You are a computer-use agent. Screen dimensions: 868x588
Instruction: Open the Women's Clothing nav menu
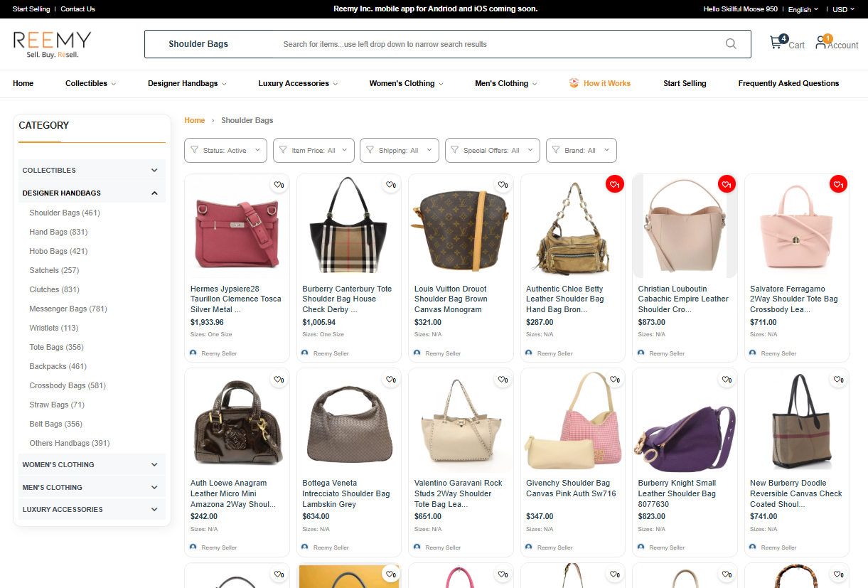(x=406, y=83)
